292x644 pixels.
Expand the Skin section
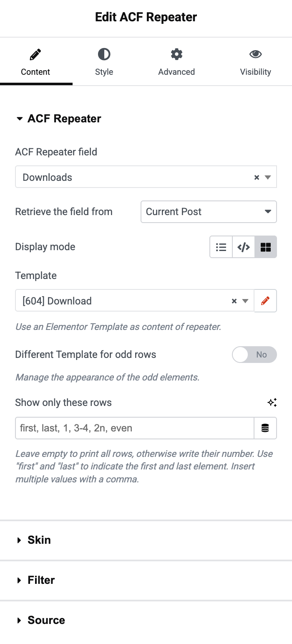pyautogui.click(x=39, y=540)
